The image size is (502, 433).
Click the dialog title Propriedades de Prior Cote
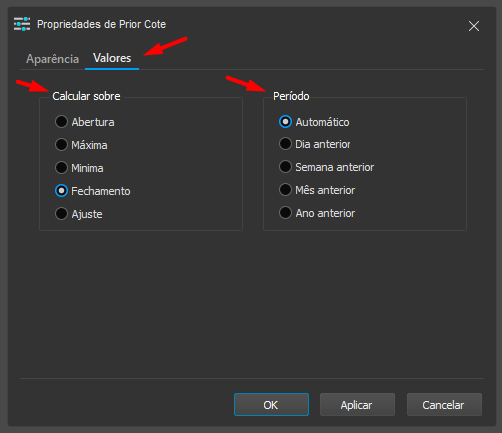point(101,24)
